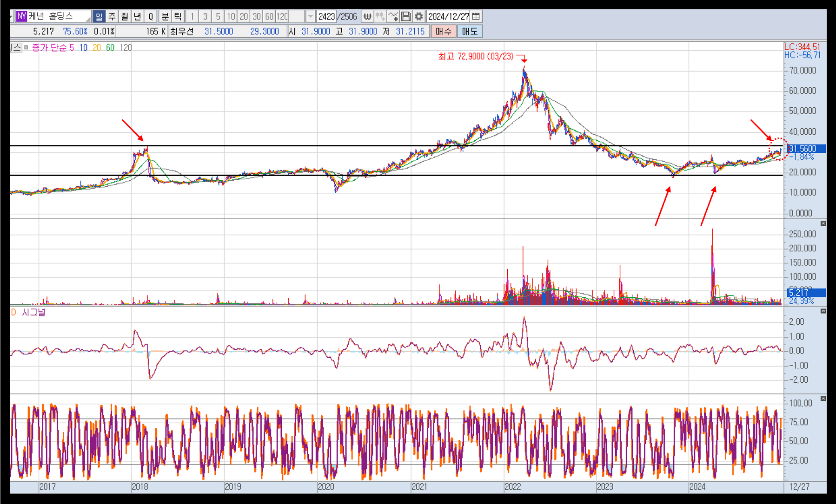Screen dimensions: 836x504
Task: Click the 2022 year label on time axis
Action: coord(512,486)
